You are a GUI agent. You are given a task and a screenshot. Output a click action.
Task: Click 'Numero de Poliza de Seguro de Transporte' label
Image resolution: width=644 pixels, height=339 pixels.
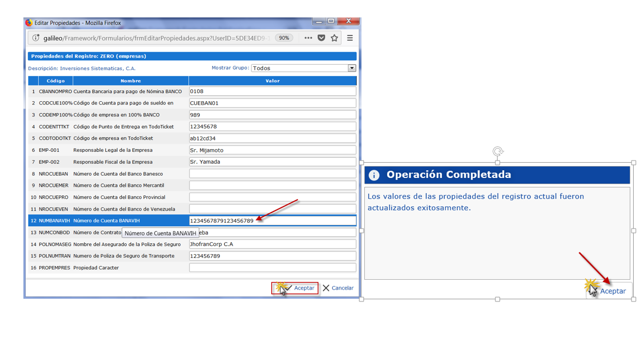pos(124,256)
